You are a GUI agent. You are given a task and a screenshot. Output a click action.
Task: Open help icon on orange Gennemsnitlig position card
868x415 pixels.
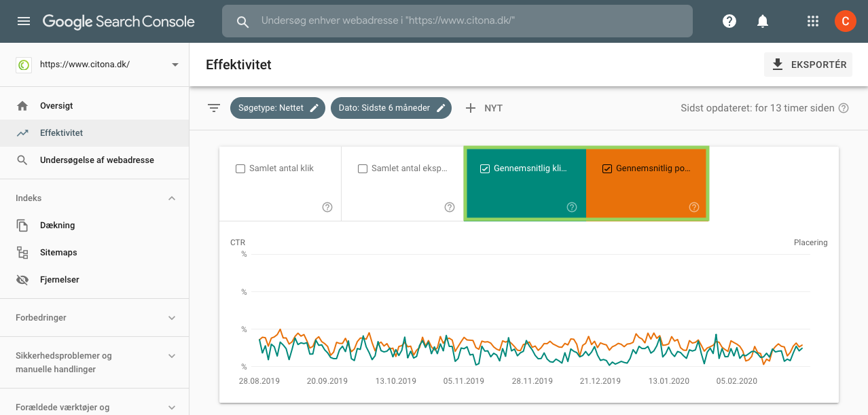694,207
